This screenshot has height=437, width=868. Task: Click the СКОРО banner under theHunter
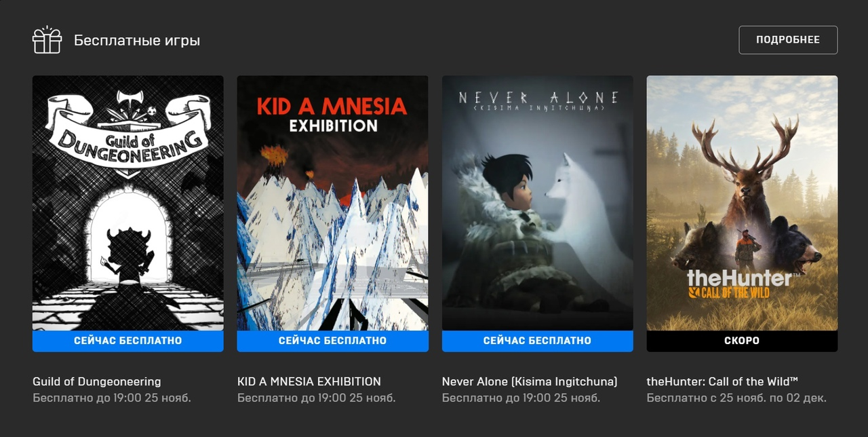pyautogui.click(x=742, y=341)
